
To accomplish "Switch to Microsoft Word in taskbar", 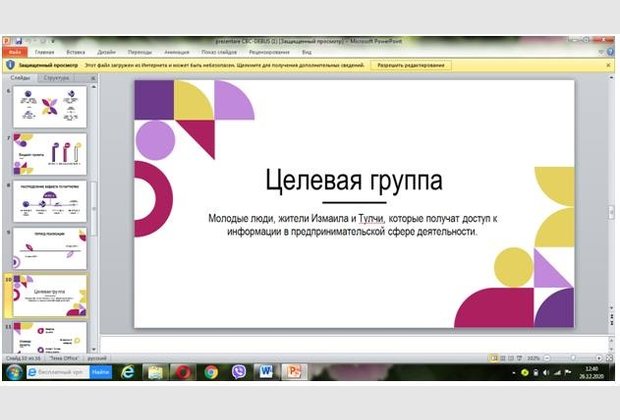I will click(267, 371).
